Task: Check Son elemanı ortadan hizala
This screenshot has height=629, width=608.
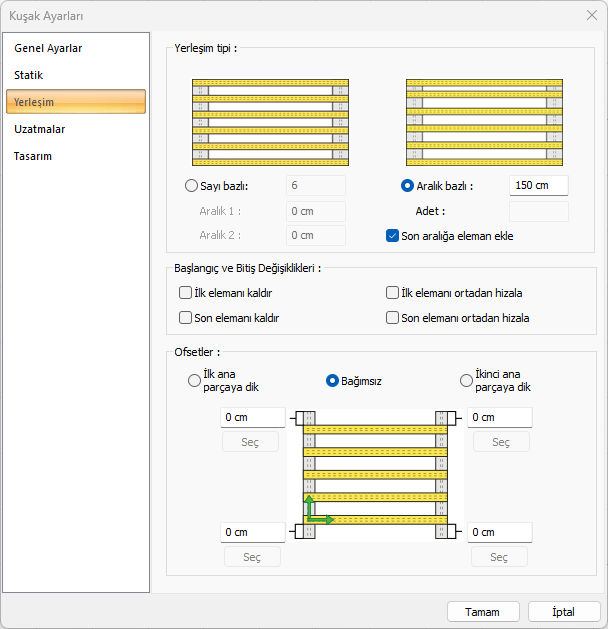Action: pyautogui.click(x=393, y=318)
